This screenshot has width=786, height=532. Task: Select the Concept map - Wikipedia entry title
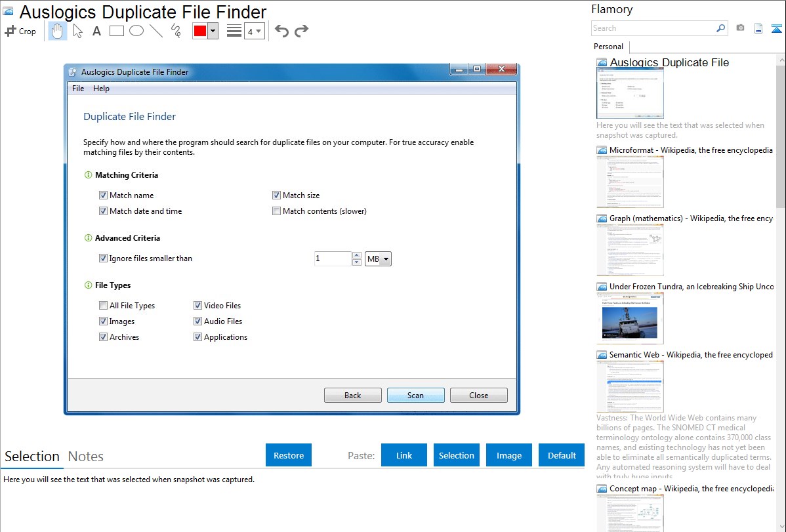(692, 488)
